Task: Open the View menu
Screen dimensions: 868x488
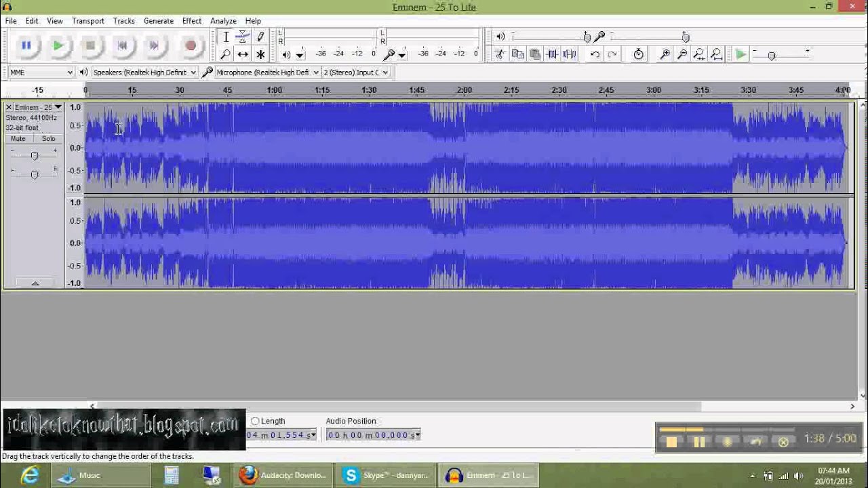Action: coord(55,21)
